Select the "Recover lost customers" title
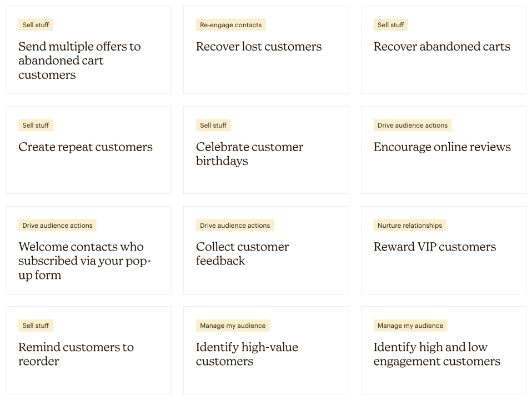Viewport: 532px width, 400px height. [258, 47]
